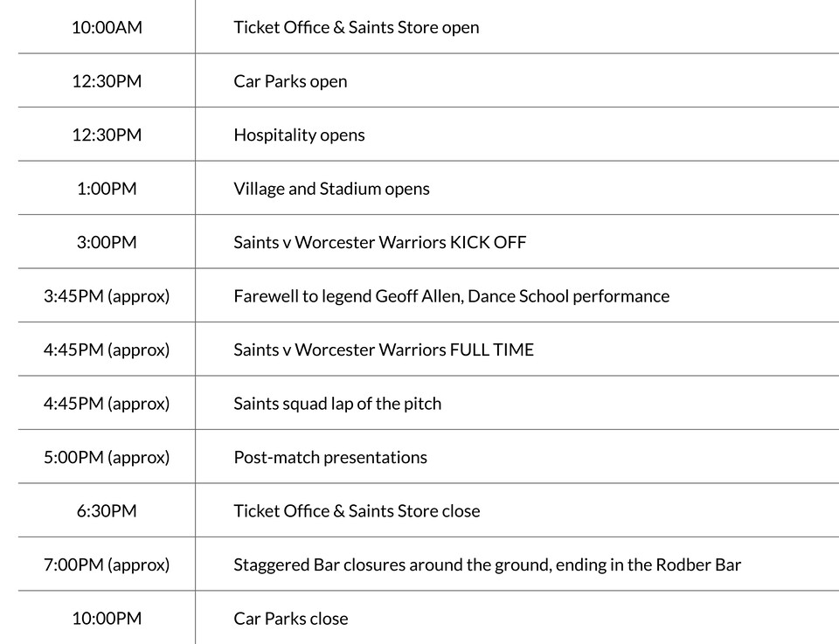Click the Saints v Worcester Warriors FULL TIME text

point(383,350)
